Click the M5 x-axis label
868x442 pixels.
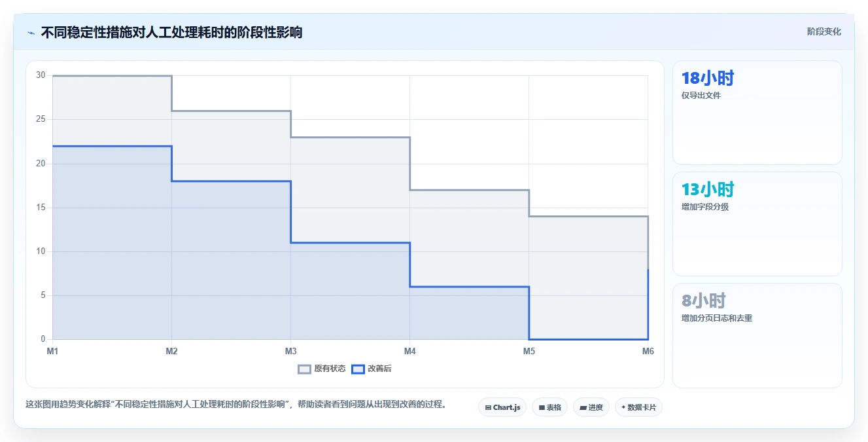[529, 352]
